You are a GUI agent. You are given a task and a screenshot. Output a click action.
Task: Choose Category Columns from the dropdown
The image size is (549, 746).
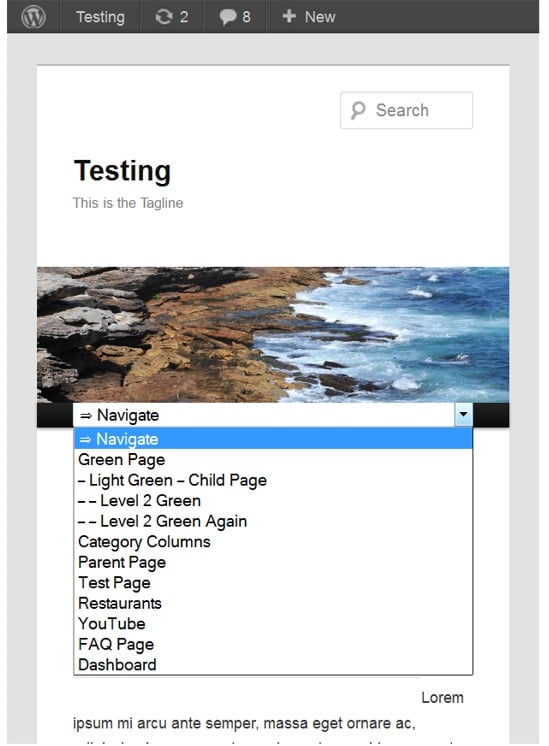pos(273,541)
